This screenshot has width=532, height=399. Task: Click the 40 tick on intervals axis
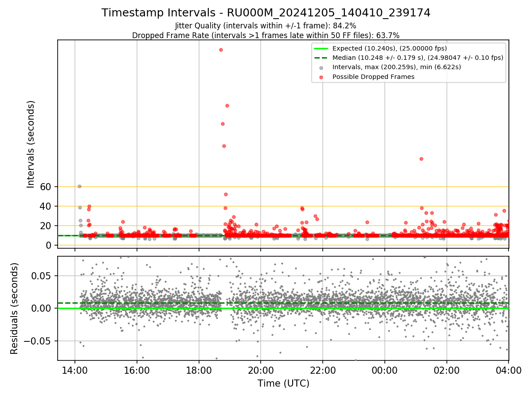tap(47, 206)
